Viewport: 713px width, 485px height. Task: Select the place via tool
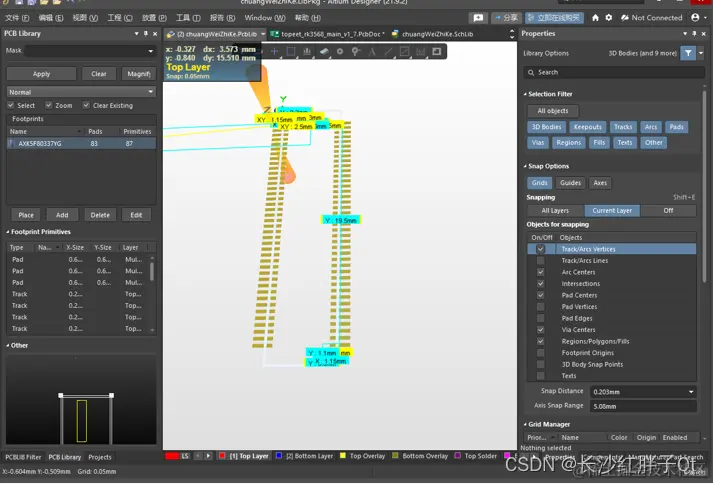tap(356, 51)
